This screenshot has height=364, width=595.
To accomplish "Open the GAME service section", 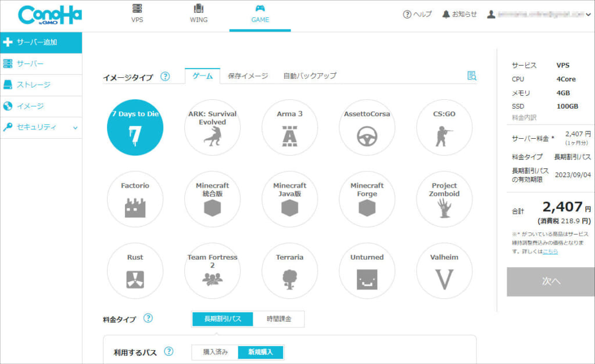I will 260,13.
